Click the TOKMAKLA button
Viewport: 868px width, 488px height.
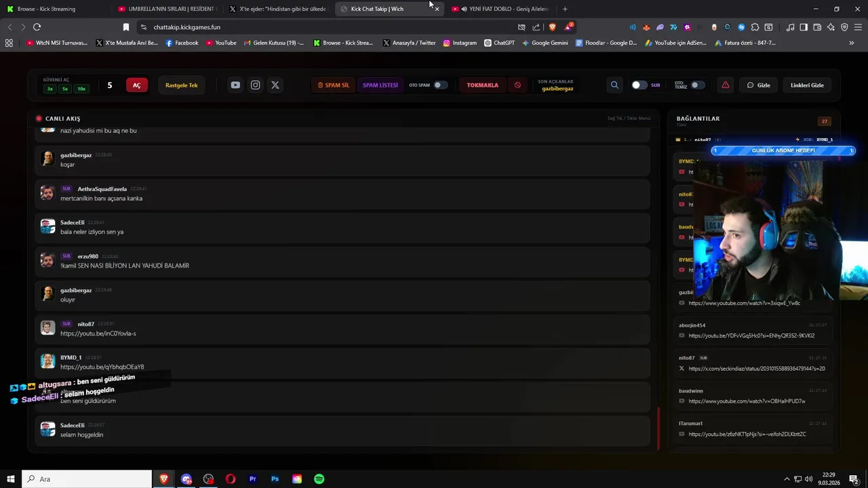(x=482, y=85)
